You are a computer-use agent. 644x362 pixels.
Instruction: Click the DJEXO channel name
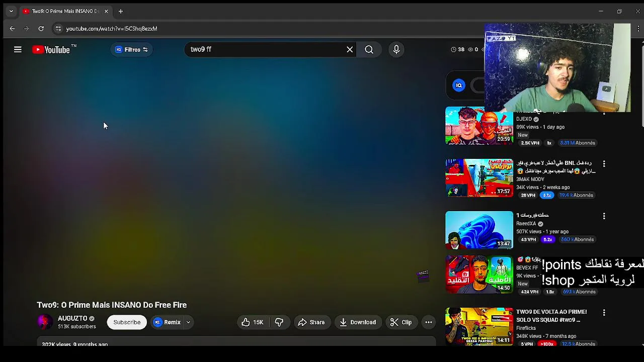coord(524,119)
